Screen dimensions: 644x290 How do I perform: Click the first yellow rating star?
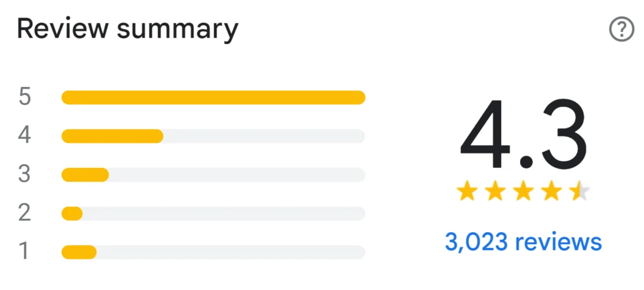click(x=467, y=191)
